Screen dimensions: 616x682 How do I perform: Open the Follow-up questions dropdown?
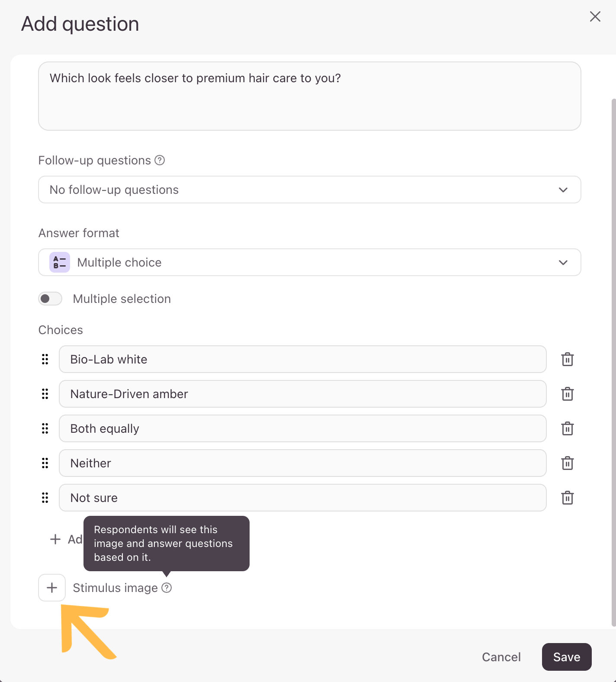click(310, 190)
